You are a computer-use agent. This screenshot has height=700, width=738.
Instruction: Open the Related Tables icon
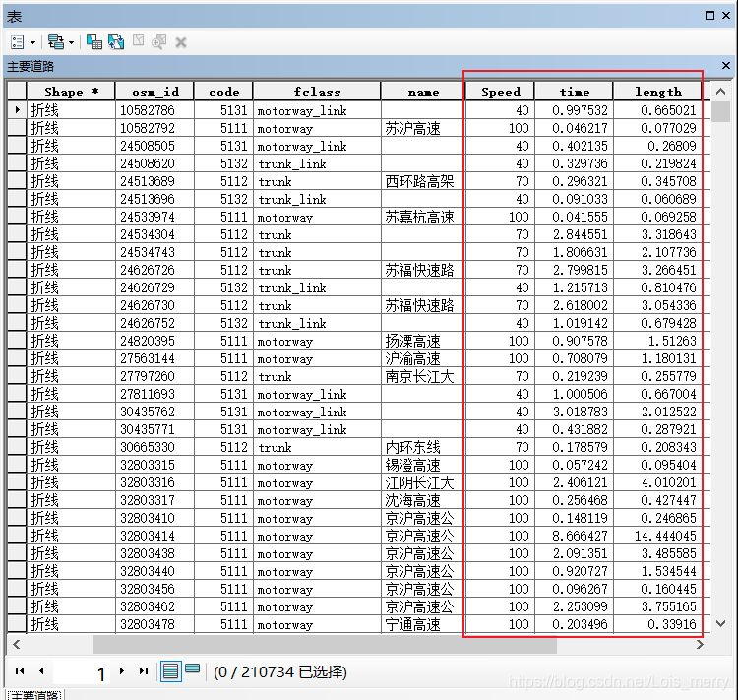[56, 42]
